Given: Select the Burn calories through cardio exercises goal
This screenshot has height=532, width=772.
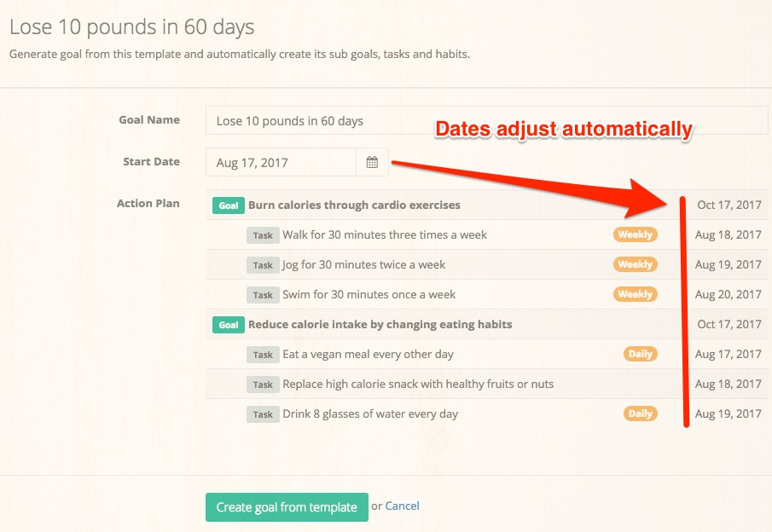Looking at the screenshot, I should [x=354, y=205].
